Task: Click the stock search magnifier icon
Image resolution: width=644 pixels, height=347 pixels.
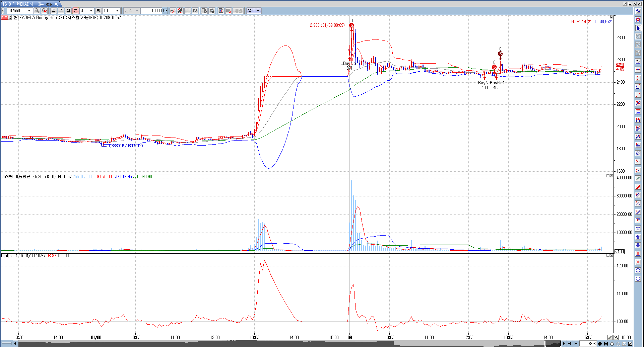Action: coord(37,11)
